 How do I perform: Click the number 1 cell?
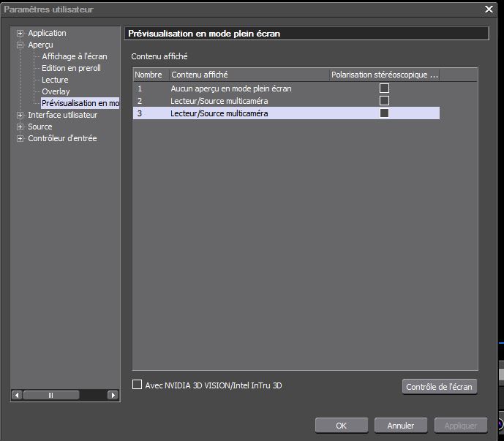point(140,88)
